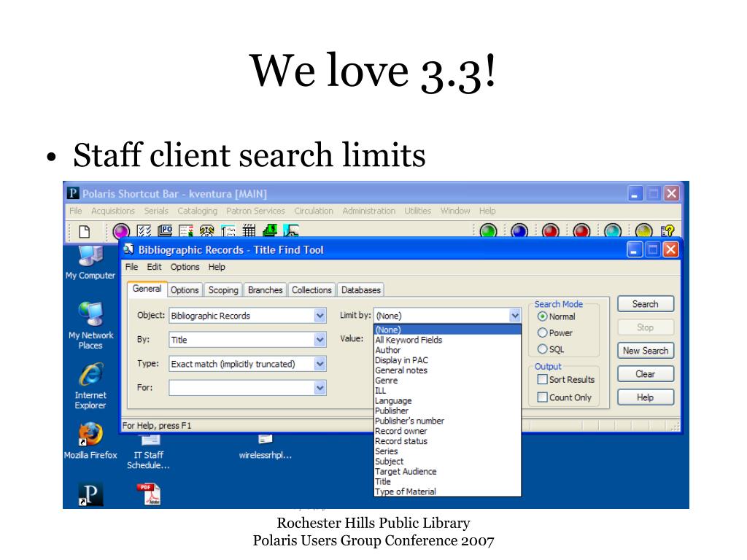Open the By dropdown showing Title

pos(320,340)
